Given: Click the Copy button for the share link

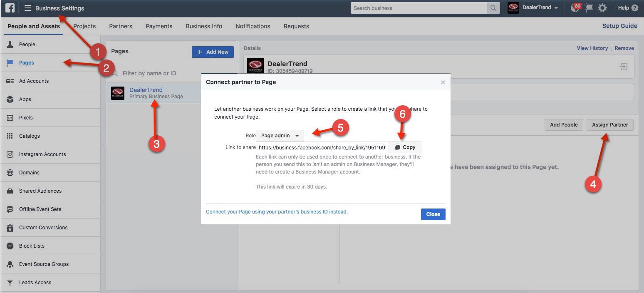Looking at the screenshot, I should point(405,147).
